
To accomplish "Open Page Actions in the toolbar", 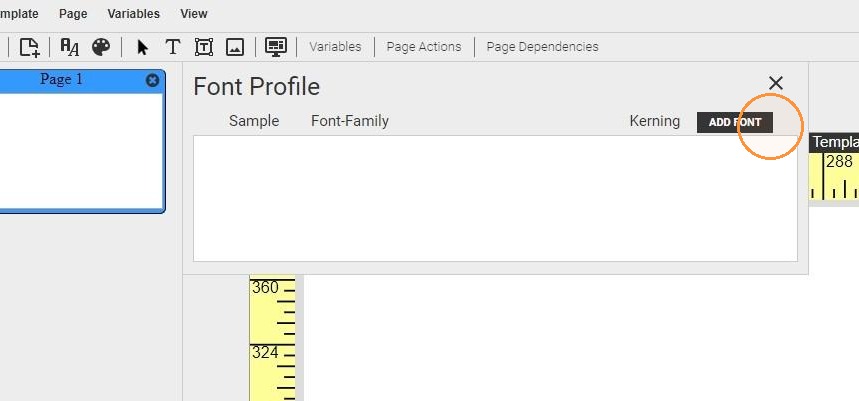I will [424, 47].
